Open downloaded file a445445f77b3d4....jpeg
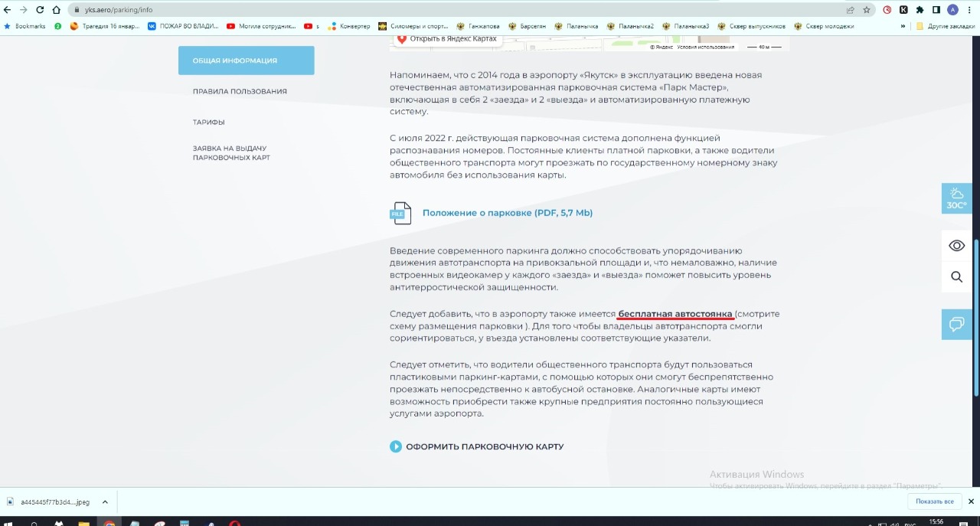This screenshot has height=526, width=980. point(48,502)
